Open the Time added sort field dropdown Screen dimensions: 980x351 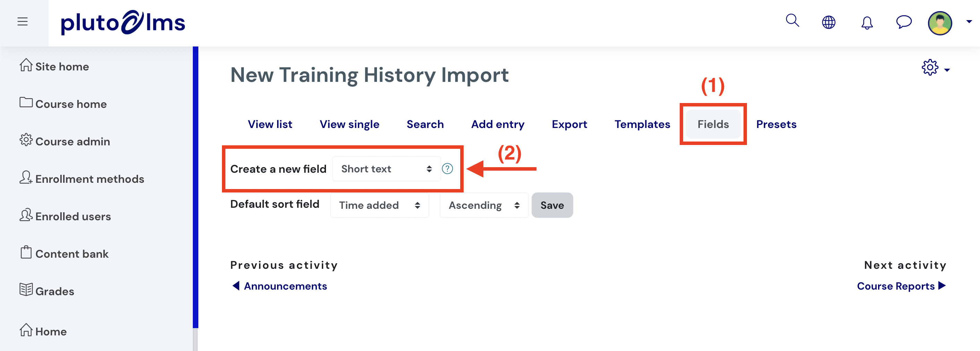click(379, 205)
